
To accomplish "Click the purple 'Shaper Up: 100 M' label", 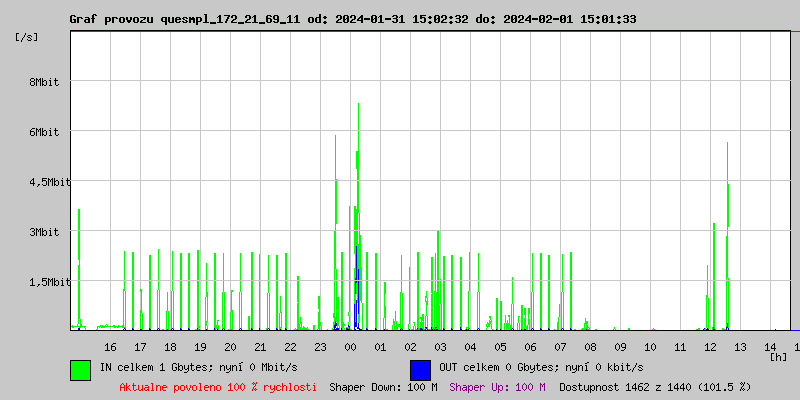I will (x=497, y=387).
